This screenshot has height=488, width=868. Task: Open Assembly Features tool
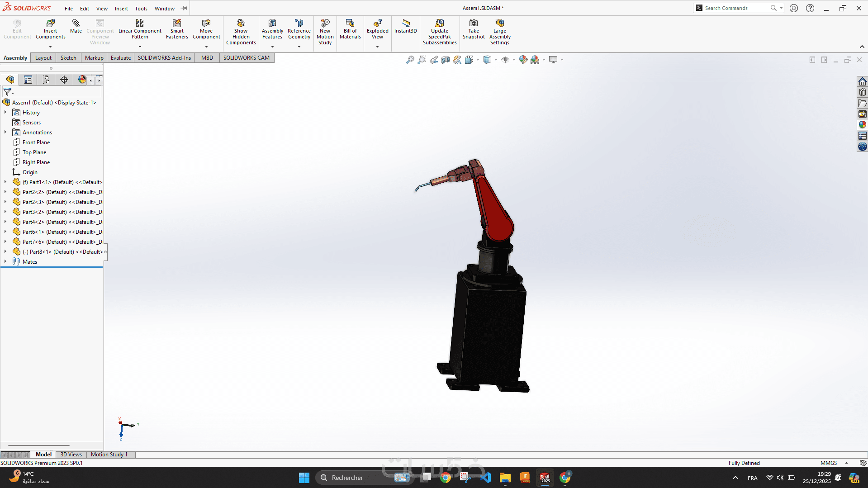click(x=272, y=29)
